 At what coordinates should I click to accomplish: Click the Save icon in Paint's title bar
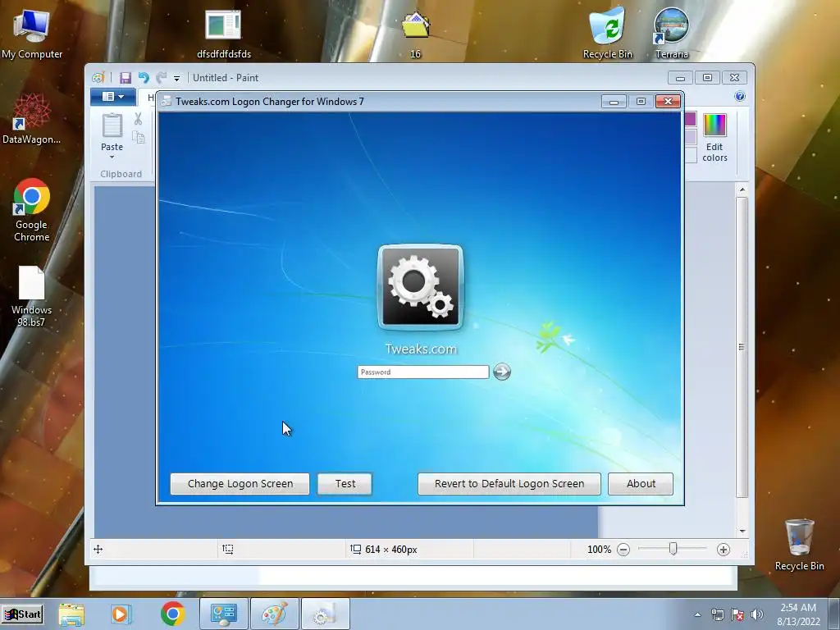click(126, 78)
